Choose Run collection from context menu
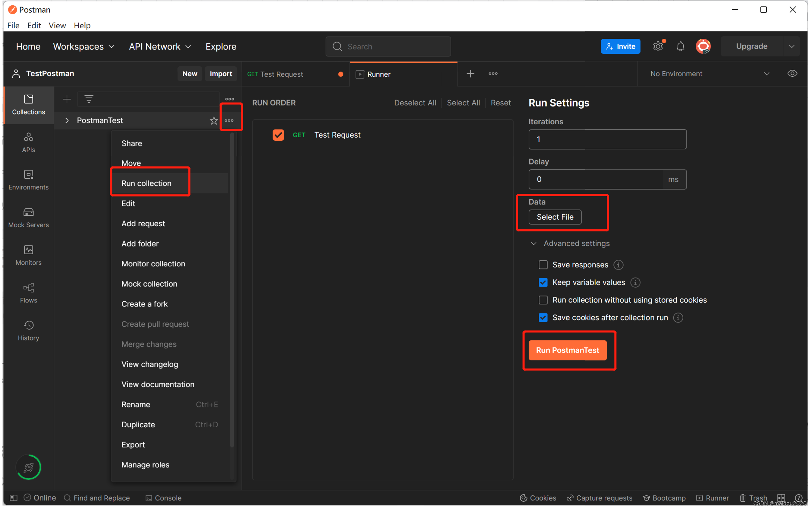812x509 pixels. [170, 184]
